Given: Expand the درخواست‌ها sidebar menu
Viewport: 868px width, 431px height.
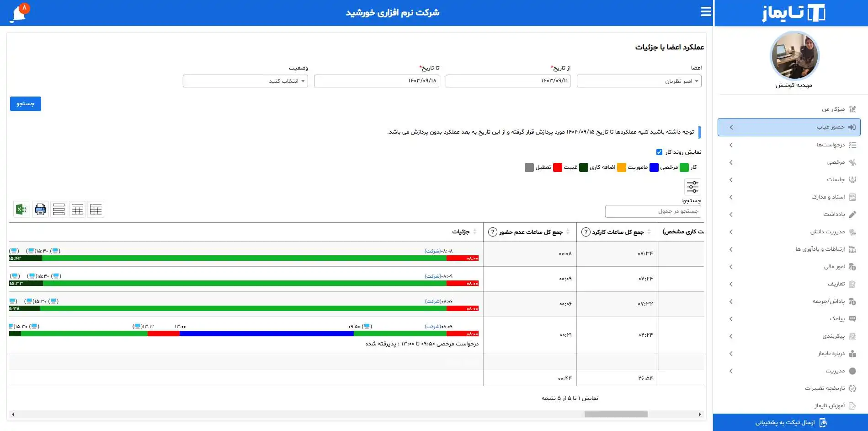Looking at the screenshot, I should pyautogui.click(x=789, y=145).
